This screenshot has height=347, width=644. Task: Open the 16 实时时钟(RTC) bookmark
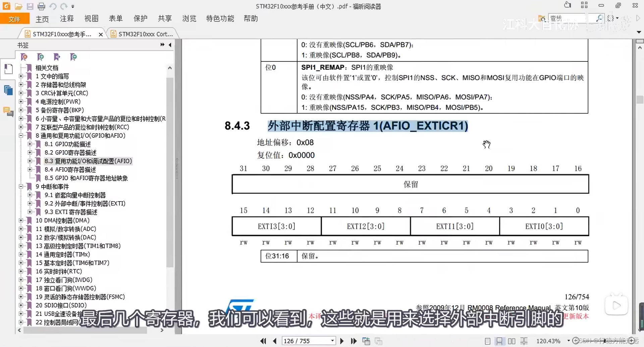(59, 272)
